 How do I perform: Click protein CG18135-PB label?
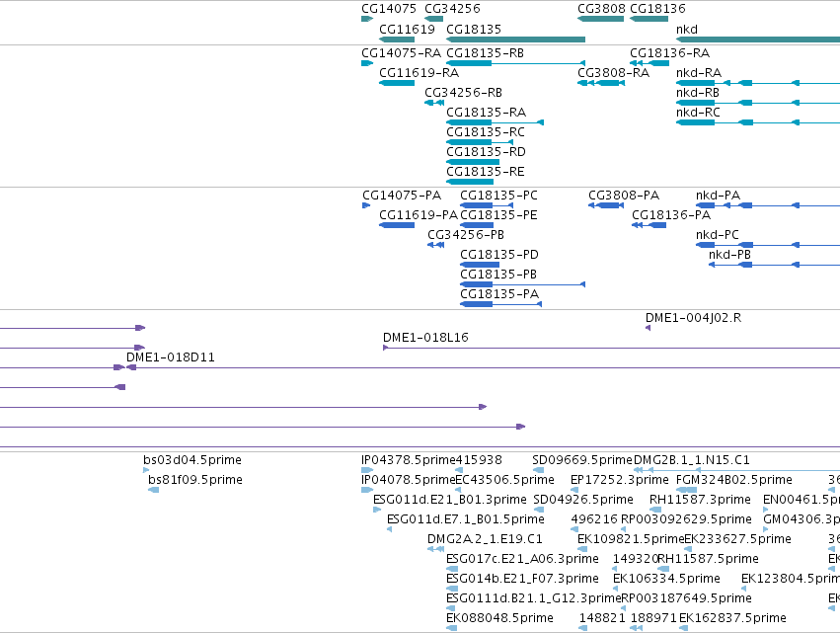click(x=498, y=274)
